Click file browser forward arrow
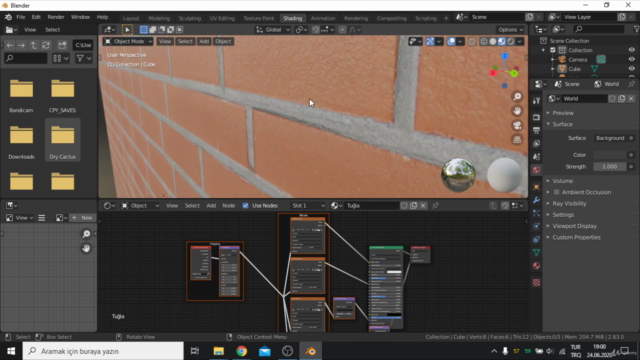The width and height of the screenshot is (640, 360). 22,45
